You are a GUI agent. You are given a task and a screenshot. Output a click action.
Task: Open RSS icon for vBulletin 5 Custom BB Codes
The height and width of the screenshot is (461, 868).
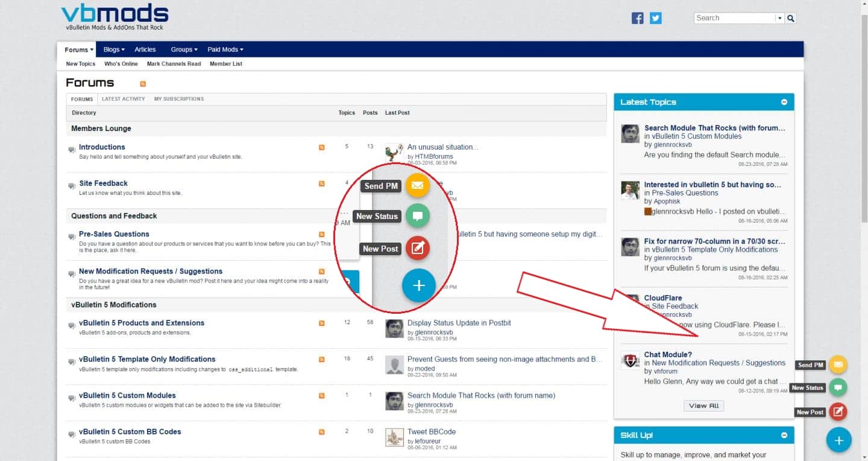(322, 432)
